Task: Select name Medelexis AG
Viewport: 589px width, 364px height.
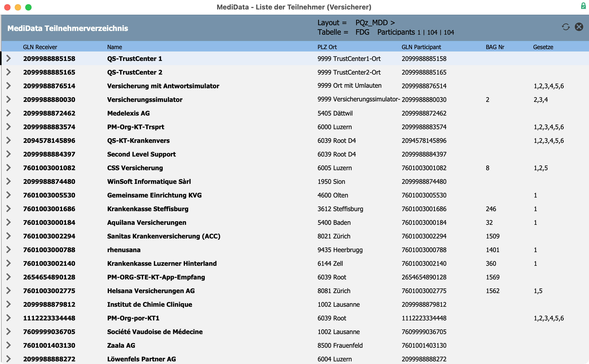Action: tap(128, 113)
